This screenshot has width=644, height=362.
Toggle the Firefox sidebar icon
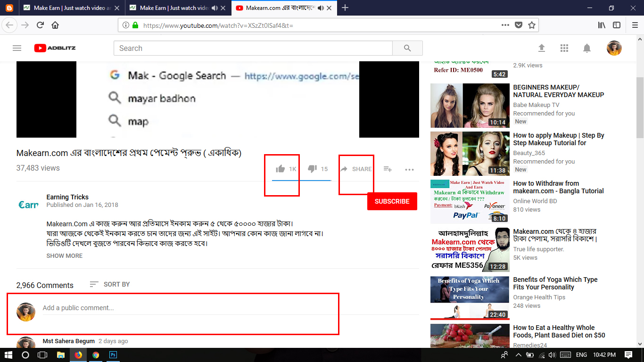tap(617, 25)
